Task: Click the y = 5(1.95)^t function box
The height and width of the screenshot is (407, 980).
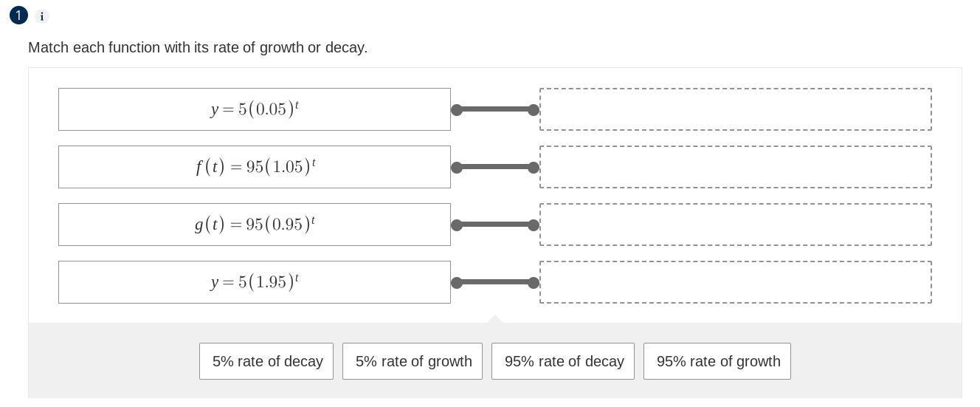Action: (x=255, y=282)
